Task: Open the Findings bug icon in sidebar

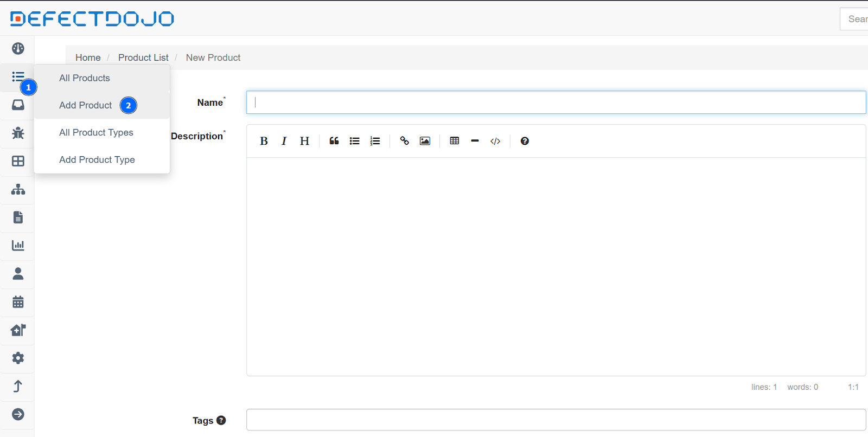Action: click(18, 133)
